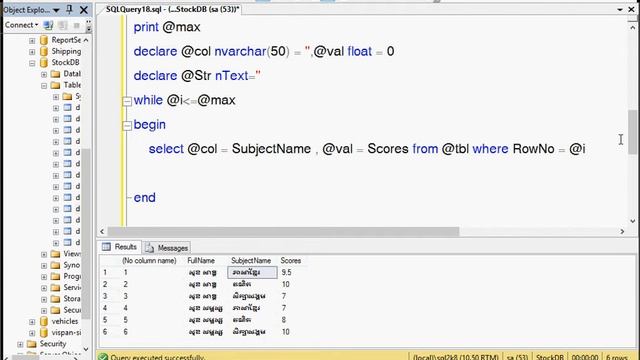Expand the ReportSe database node
This screenshot has height=360, width=640.
32,40
